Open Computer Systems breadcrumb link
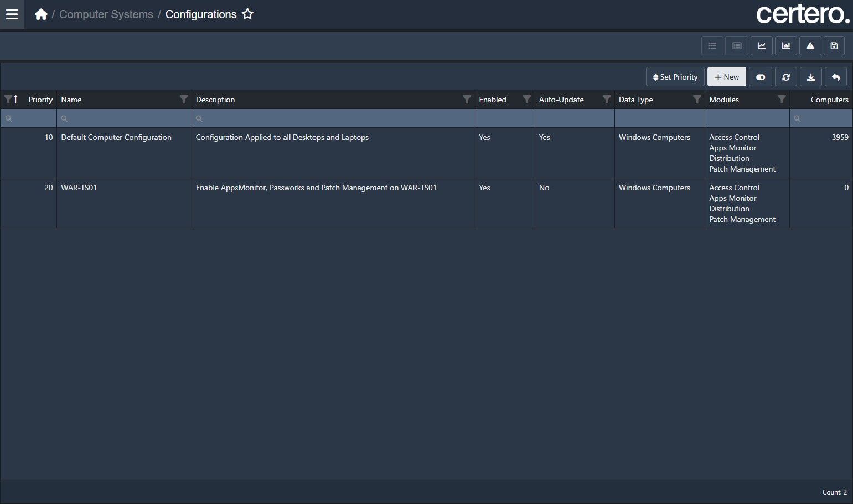 pos(106,14)
